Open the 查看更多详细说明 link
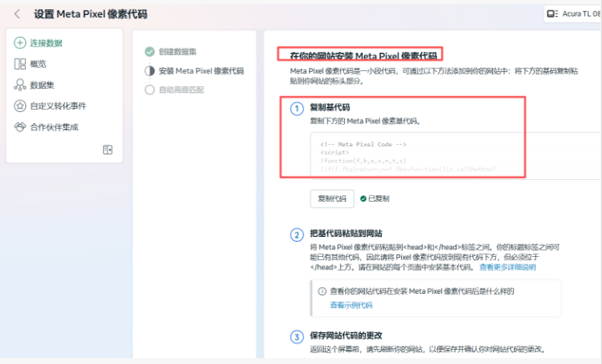The width and height of the screenshot is (602, 364). [x=507, y=267]
